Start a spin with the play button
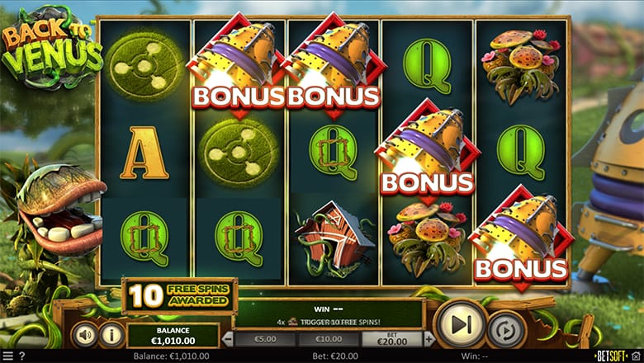 (x=460, y=325)
